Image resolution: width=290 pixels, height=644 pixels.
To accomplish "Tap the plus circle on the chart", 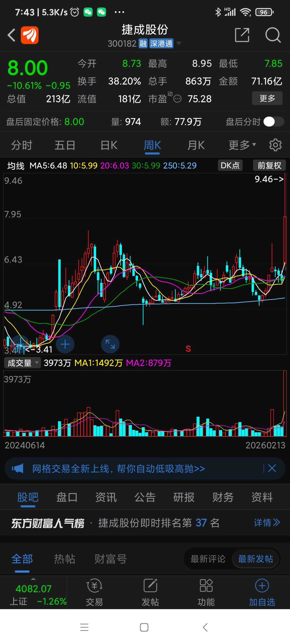I will click(x=65, y=344).
